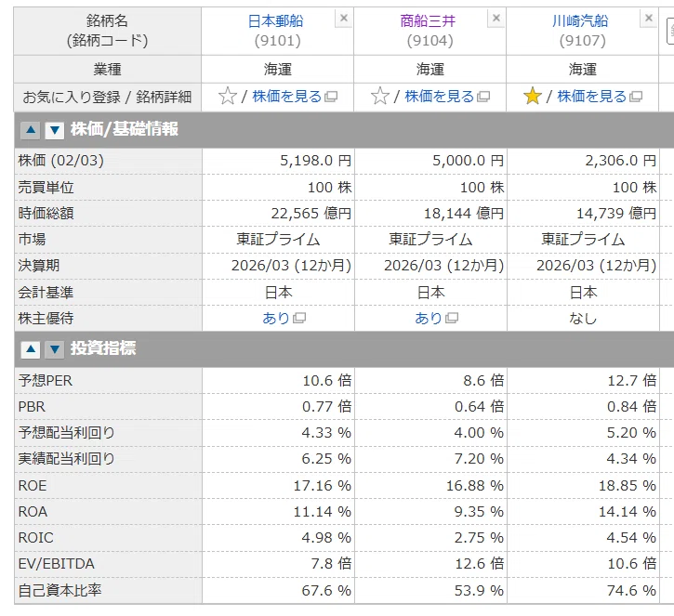This screenshot has height=616, width=674.
Task: Click external-link icon beside 日本郵船 株価を見る
Action: click(331, 97)
